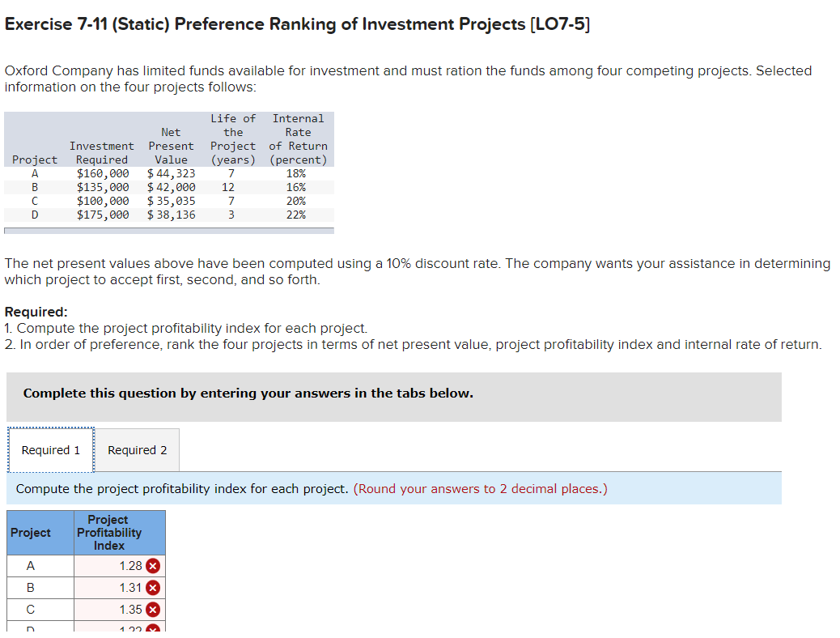
Task: Click the red X beside the bottom answer cell
Action: click(152, 630)
